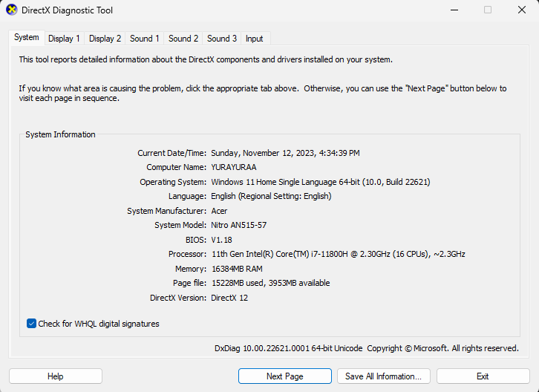This screenshot has width=539, height=392.
Task: Go to the Sound 2 tab
Action: (183, 39)
